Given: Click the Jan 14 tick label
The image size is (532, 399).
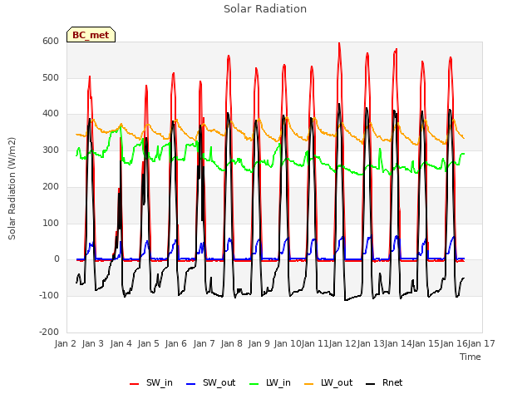Looking at the screenshot, I should point(397,343).
